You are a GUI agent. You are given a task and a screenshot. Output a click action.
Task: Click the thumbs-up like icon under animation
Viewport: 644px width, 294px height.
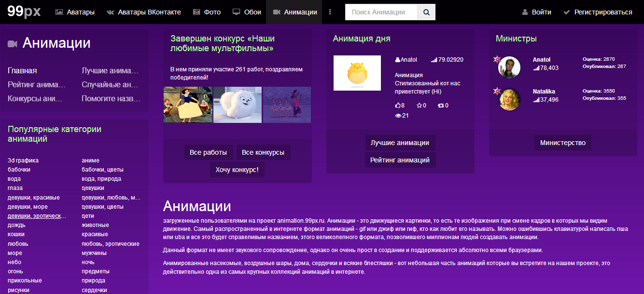pyautogui.click(x=398, y=105)
